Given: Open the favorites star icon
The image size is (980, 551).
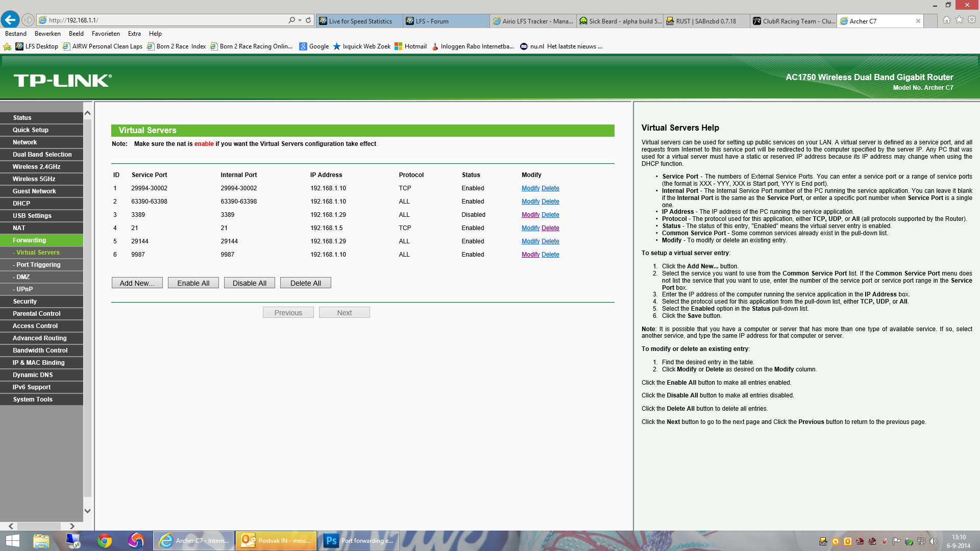Looking at the screenshot, I should pyautogui.click(x=959, y=20).
